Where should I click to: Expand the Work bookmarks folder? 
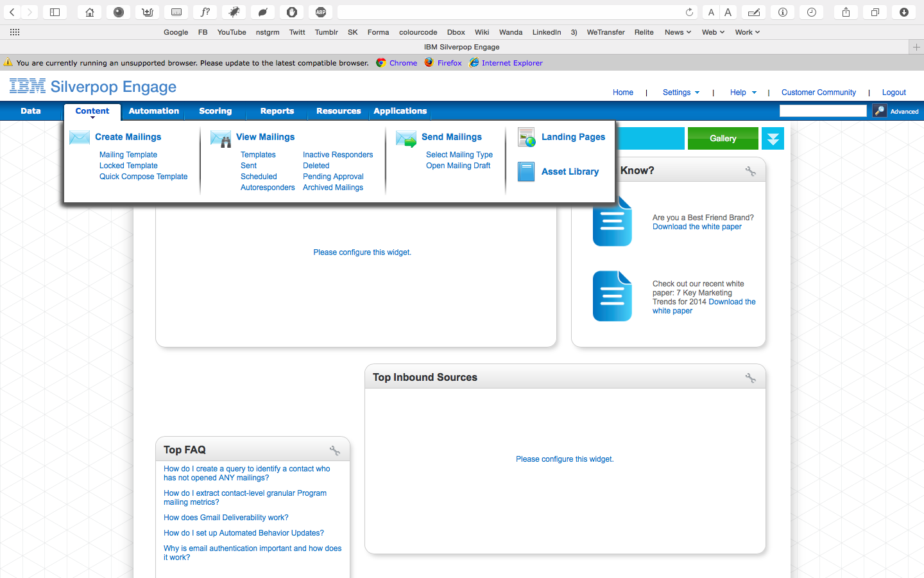click(748, 32)
